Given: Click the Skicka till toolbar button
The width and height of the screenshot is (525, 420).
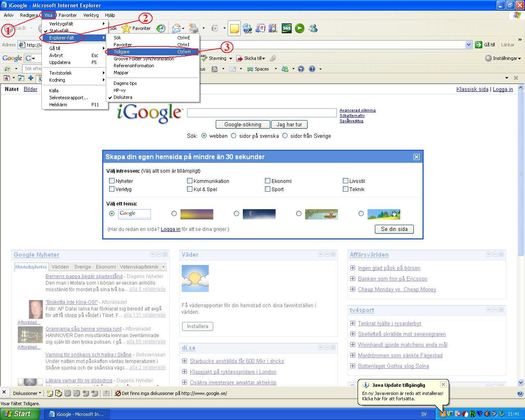Looking at the screenshot, I should pos(250,58).
